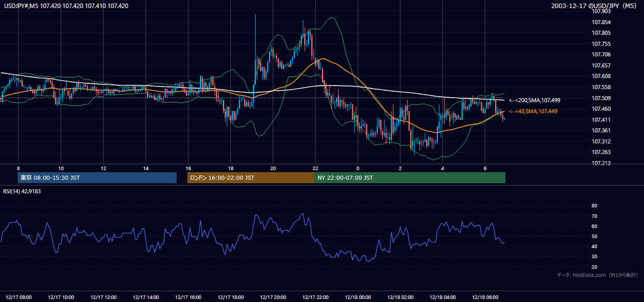Screen dimensions: 644x302
Task: Click price axis value 107.608
Action: coord(601,76)
